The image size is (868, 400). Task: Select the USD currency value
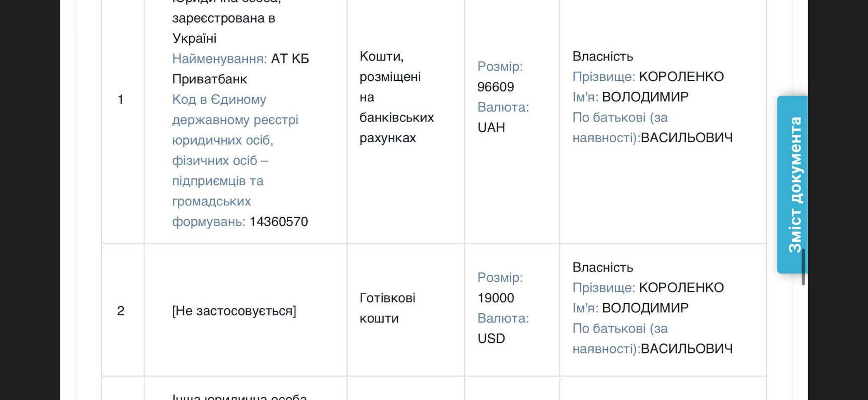[491, 338]
